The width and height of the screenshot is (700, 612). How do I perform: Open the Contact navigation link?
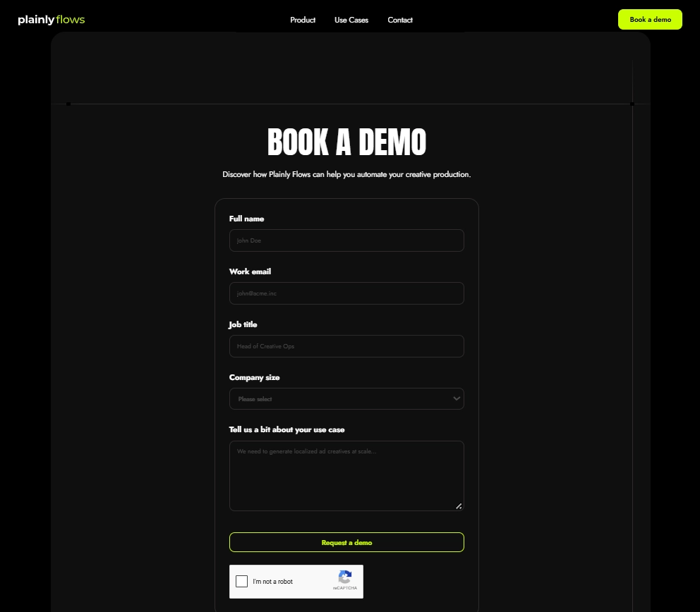400,20
